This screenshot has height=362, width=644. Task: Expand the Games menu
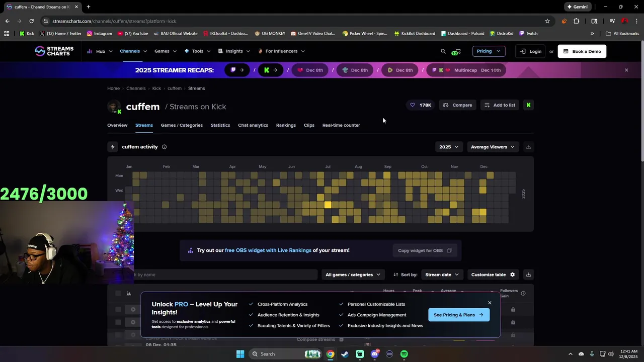(166, 51)
